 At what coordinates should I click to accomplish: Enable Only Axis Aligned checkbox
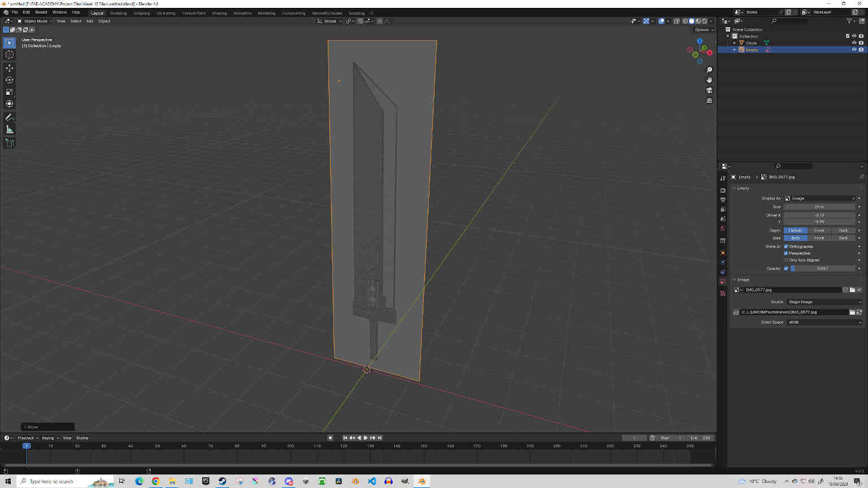tap(786, 260)
